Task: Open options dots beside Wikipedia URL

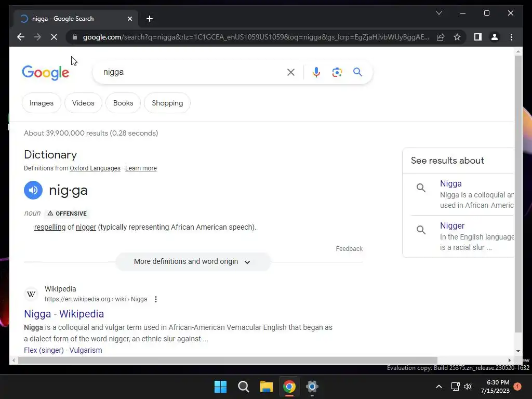Action: [156, 299]
